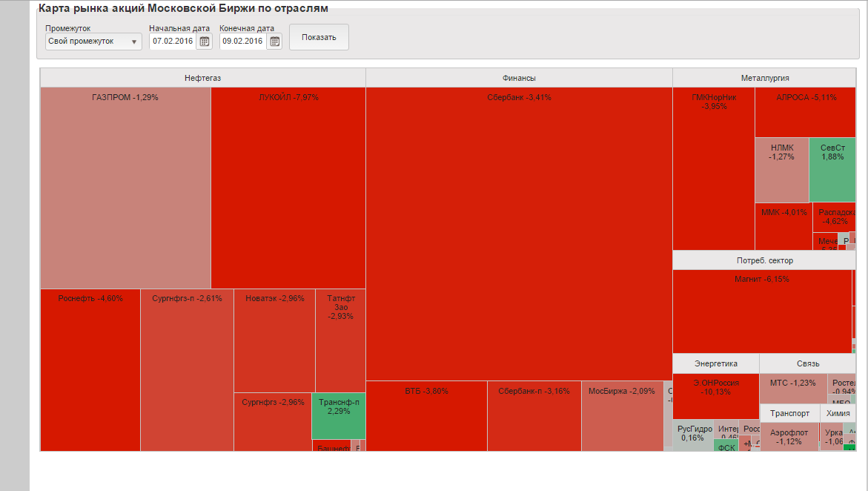868x491 pixels.
Task: Click the Татнфт 3ао -2,93% tile
Action: [x=340, y=341]
